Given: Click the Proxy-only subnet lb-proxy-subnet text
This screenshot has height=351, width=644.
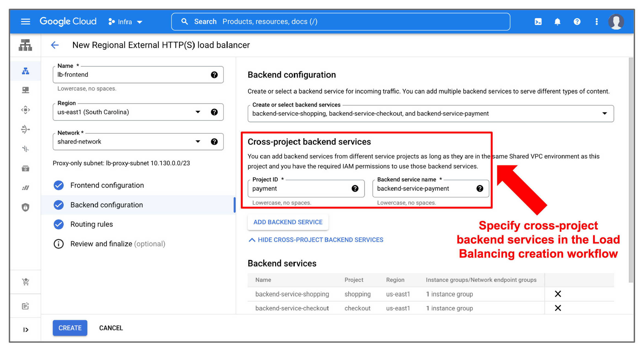Looking at the screenshot, I should (x=121, y=163).
